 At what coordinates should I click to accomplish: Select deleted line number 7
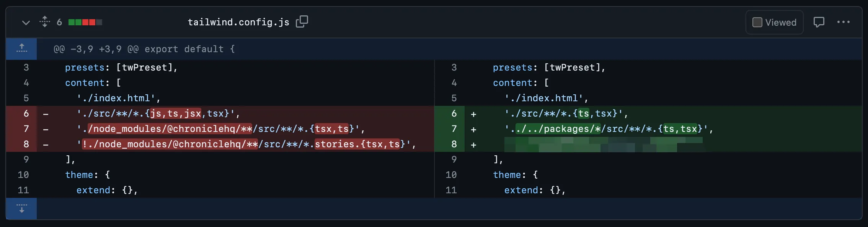pos(26,129)
